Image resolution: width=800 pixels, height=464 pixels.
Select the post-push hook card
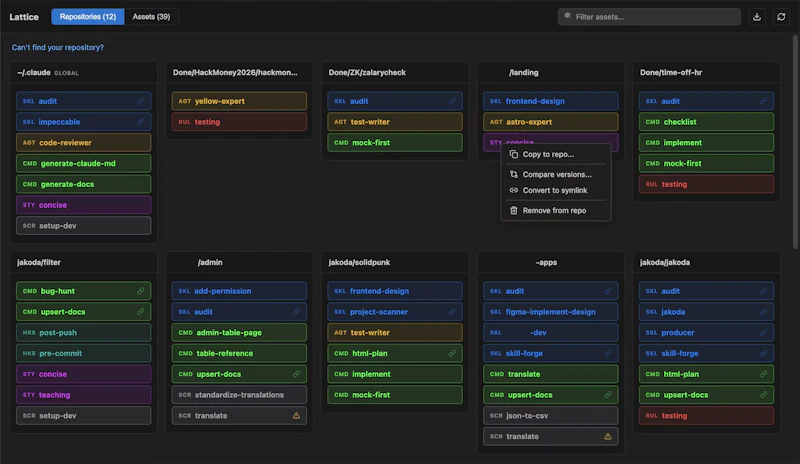click(x=84, y=332)
